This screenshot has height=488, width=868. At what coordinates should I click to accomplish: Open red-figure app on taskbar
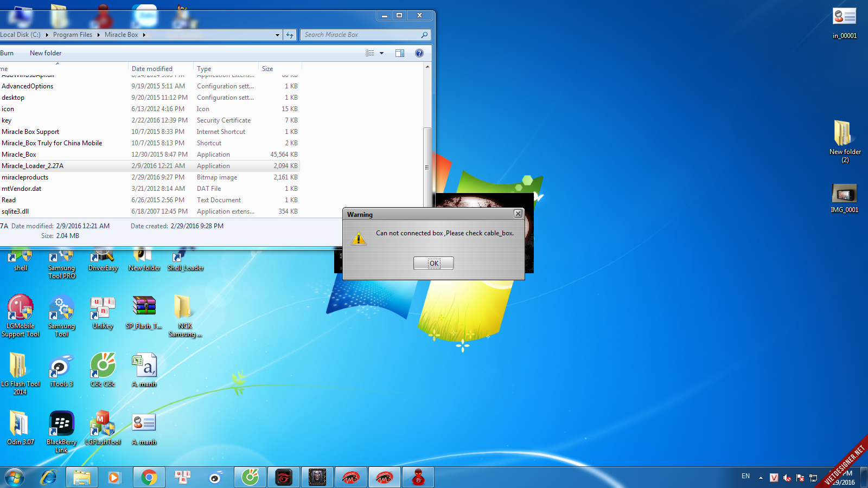coord(418,478)
